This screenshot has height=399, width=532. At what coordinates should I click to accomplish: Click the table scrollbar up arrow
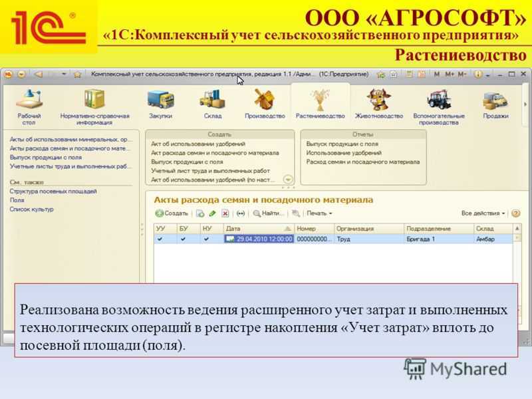pos(517,229)
